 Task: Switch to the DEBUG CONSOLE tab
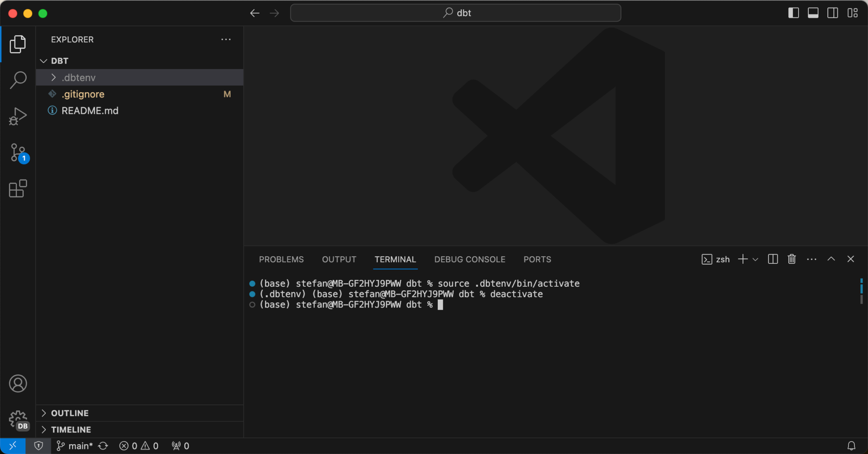(x=470, y=259)
